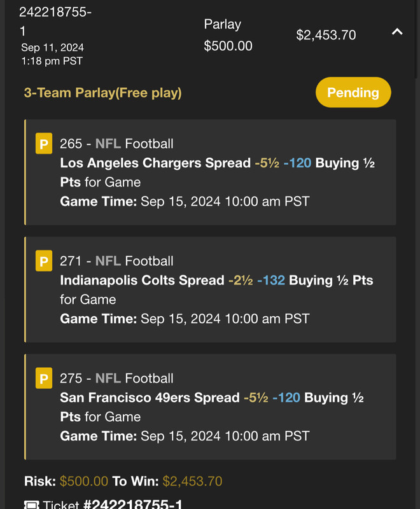Click the -120 odds on Chargers spread
The height and width of the screenshot is (509, 420).
(x=297, y=163)
